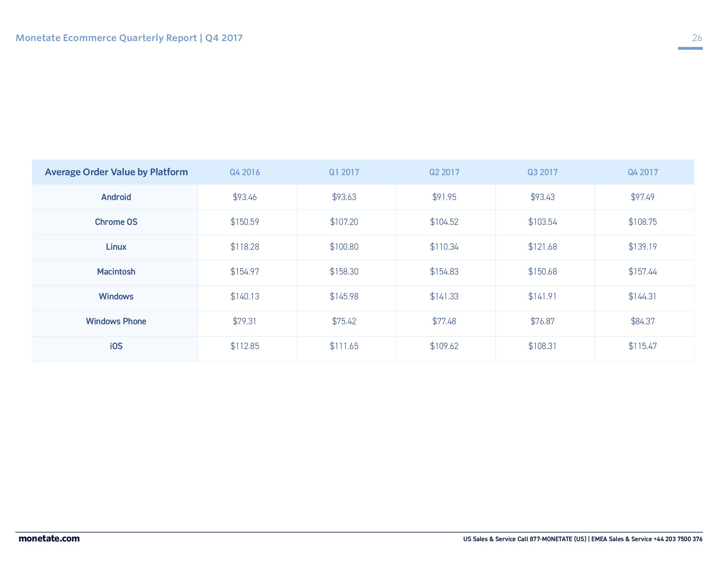Click the monetate.com footer link
The height and width of the screenshot is (563, 728).
[49, 538]
